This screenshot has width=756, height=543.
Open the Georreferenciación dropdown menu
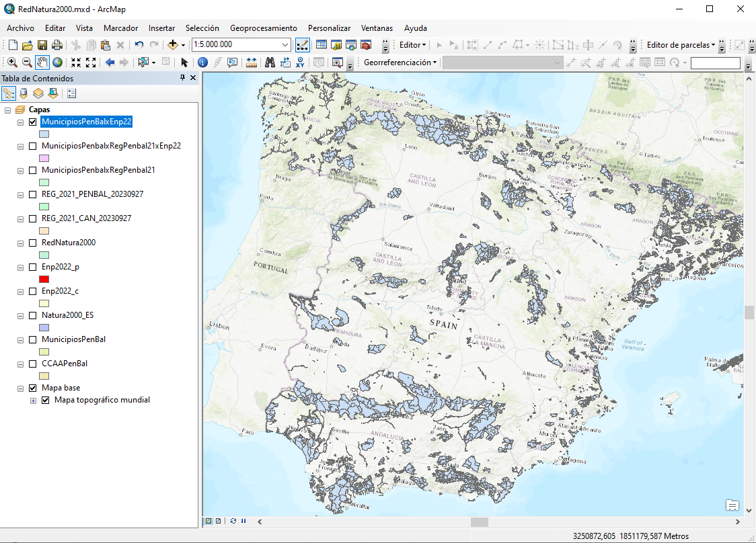pos(400,62)
